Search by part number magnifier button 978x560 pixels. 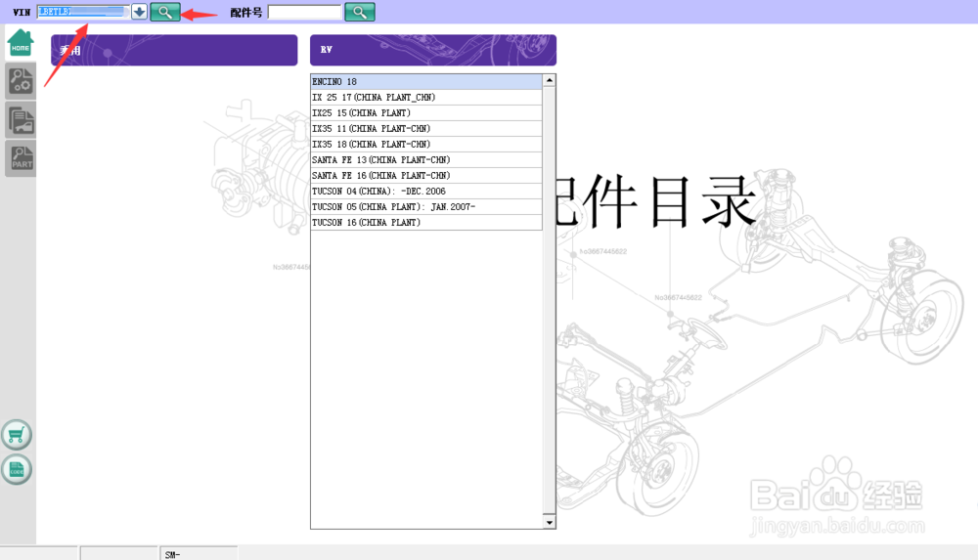[360, 12]
